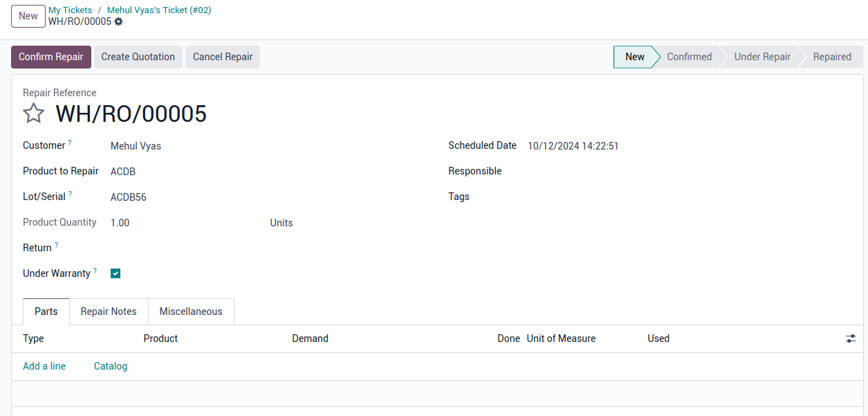The width and height of the screenshot is (868, 416).
Task: Show Lot/Serial help question mark
Action: coord(70,194)
